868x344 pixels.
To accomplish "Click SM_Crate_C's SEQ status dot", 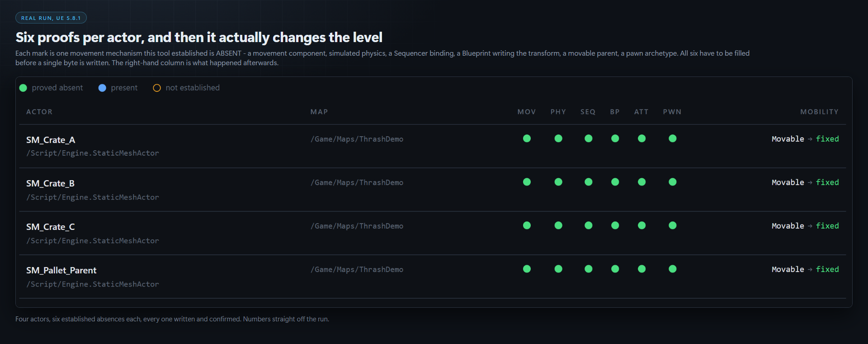I will 588,225.
